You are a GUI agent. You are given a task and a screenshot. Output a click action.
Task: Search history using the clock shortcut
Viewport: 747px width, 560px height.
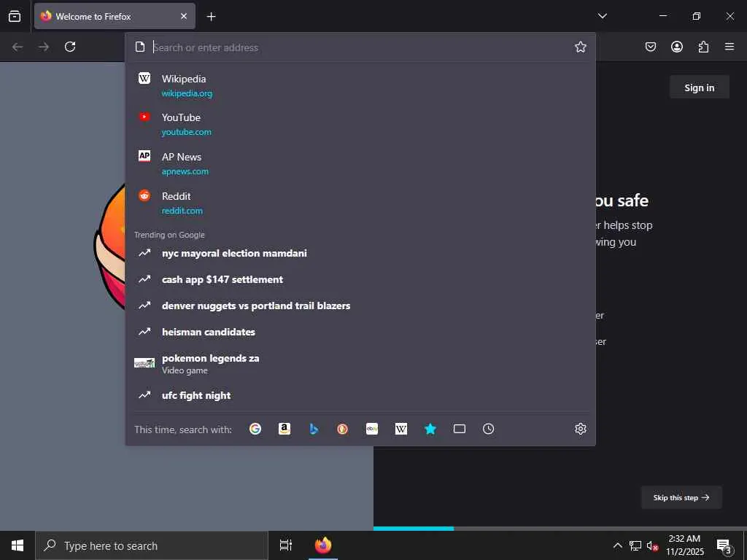(x=488, y=429)
